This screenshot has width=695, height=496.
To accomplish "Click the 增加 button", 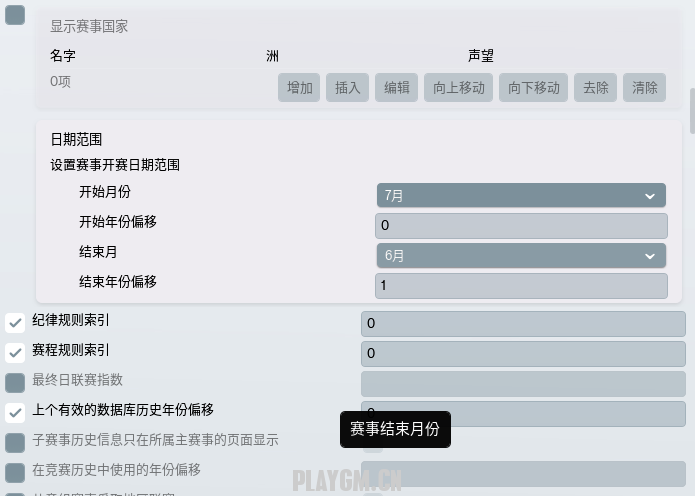I will [x=299, y=88].
